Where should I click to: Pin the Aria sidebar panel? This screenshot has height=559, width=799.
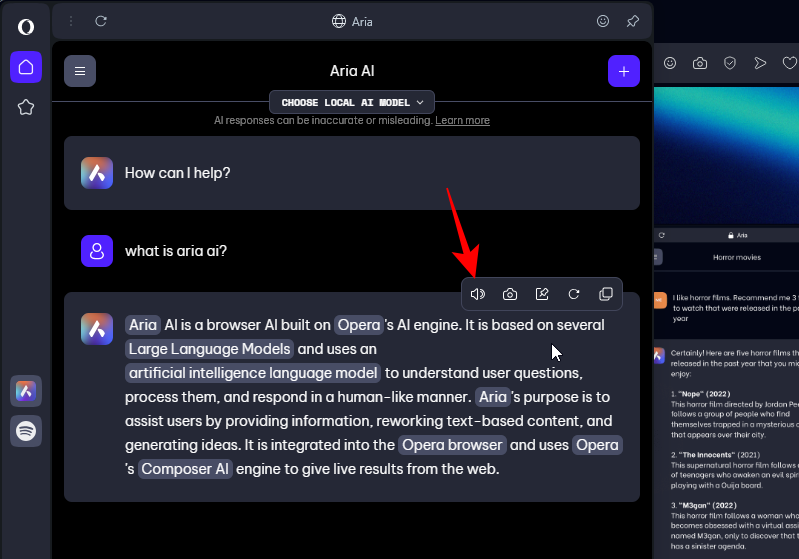632,21
